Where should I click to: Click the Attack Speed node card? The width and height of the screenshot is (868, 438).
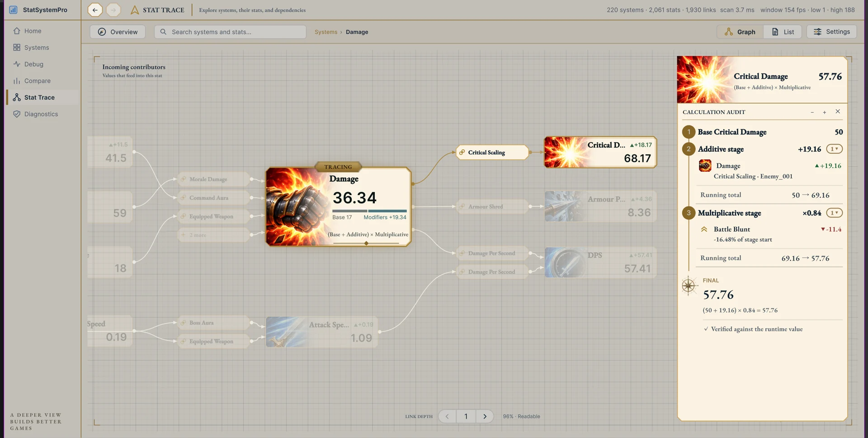(x=321, y=332)
